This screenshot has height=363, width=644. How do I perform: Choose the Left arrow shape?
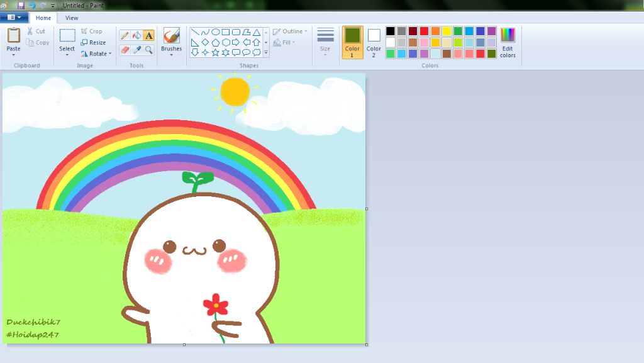[247, 42]
